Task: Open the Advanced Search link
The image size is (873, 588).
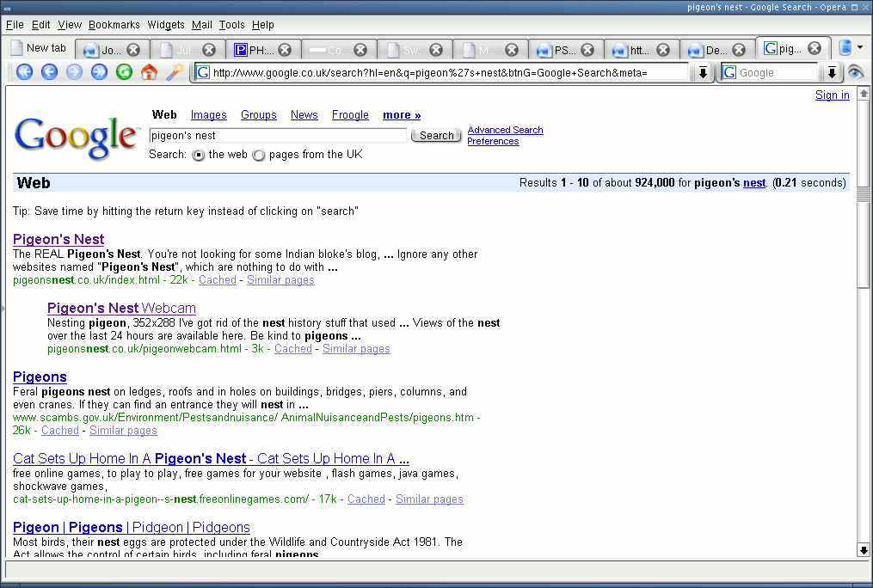Action: tap(505, 130)
